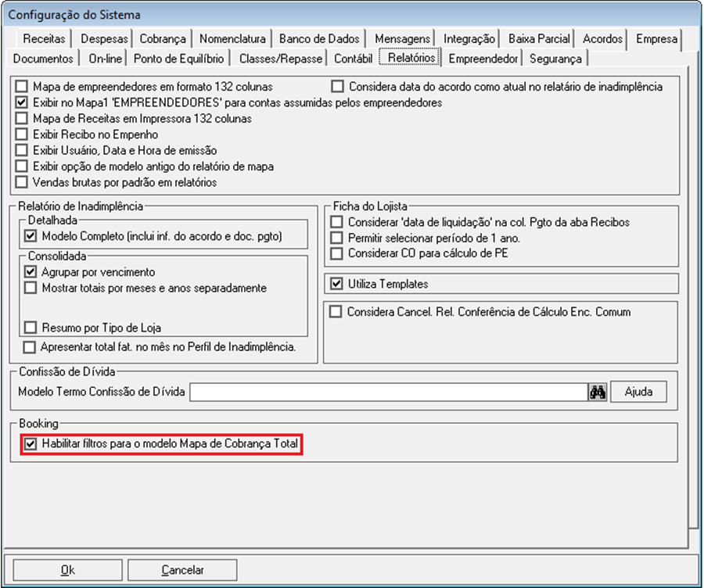Switch to the Documentos tab
Image resolution: width=704 pixels, height=588 pixels.
tap(43, 59)
